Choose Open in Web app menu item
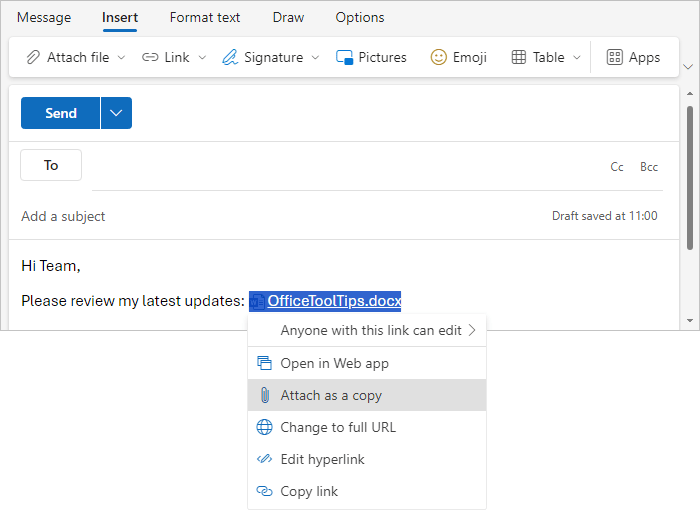The width and height of the screenshot is (700, 510). (367, 363)
